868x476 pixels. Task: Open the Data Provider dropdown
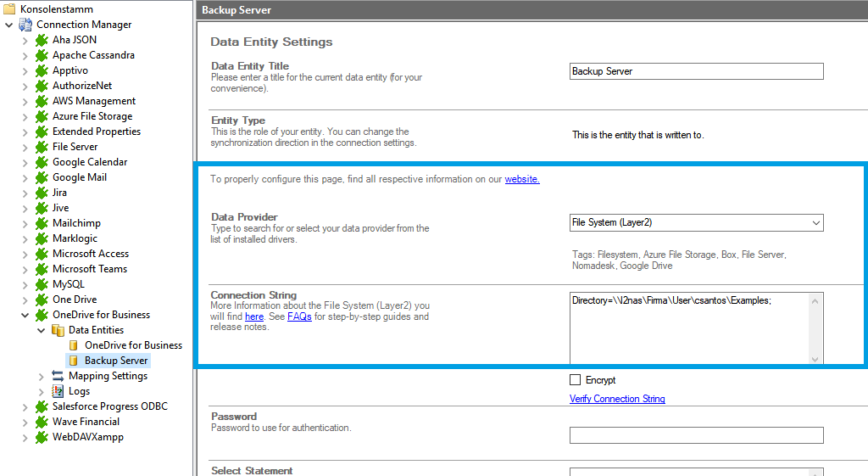pyautogui.click(x=815, y=223)
